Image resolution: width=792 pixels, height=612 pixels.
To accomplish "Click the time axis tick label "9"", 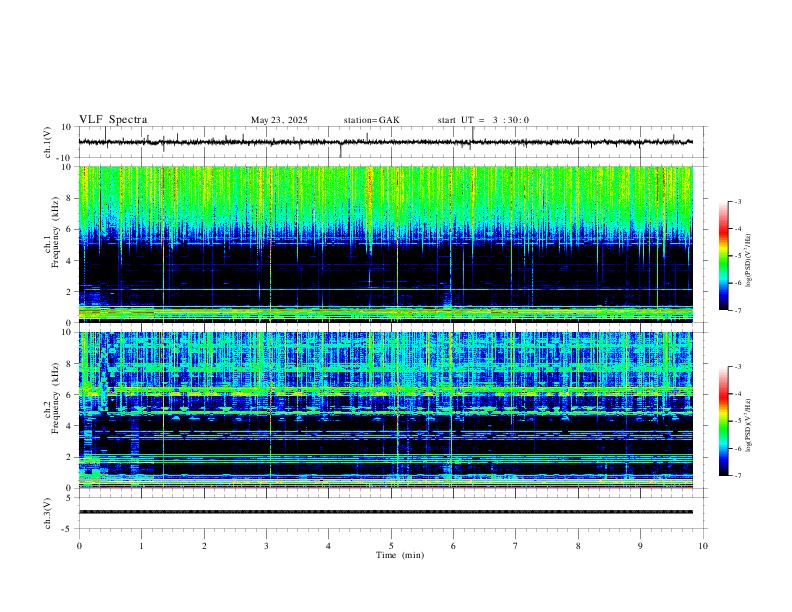I will [640, 546].
